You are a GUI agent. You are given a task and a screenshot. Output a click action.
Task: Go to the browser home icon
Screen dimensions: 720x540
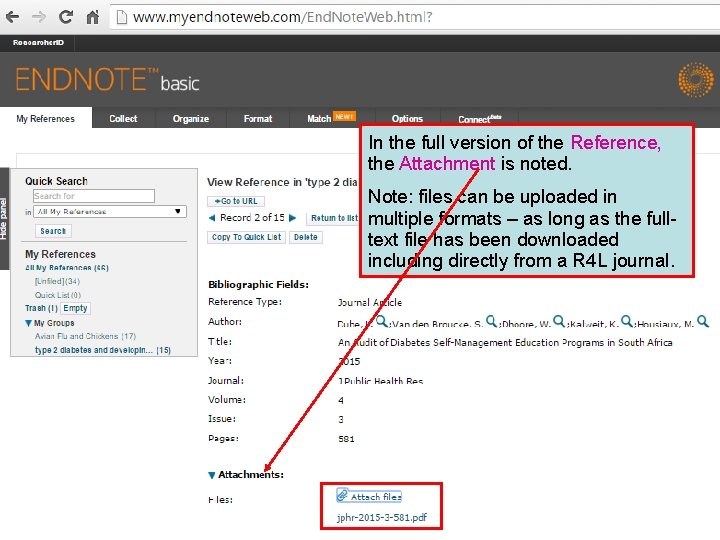point(92,17)
